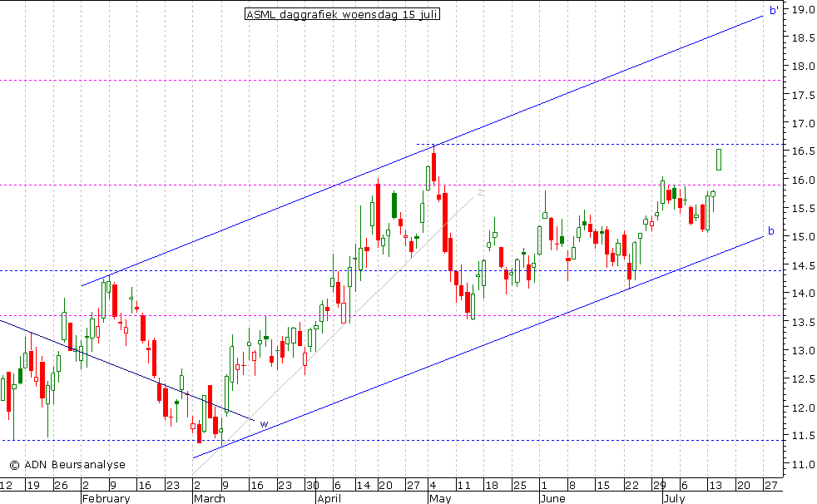This screenshot has width=817, height=504.
Task: Click date label 14 on time axis
Action: (364, 485)
